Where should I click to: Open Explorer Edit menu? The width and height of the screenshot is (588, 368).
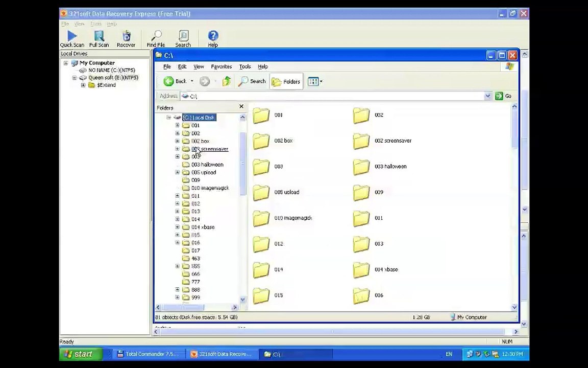(x=182, y=66)
